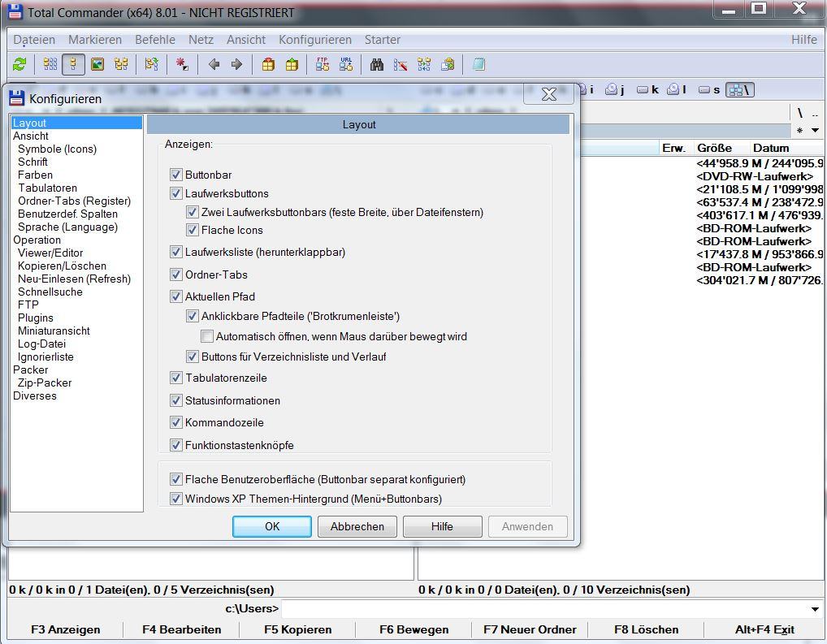Screen dimensions: 827x644
Task: Select drive l button
Action: pos(677,89)
